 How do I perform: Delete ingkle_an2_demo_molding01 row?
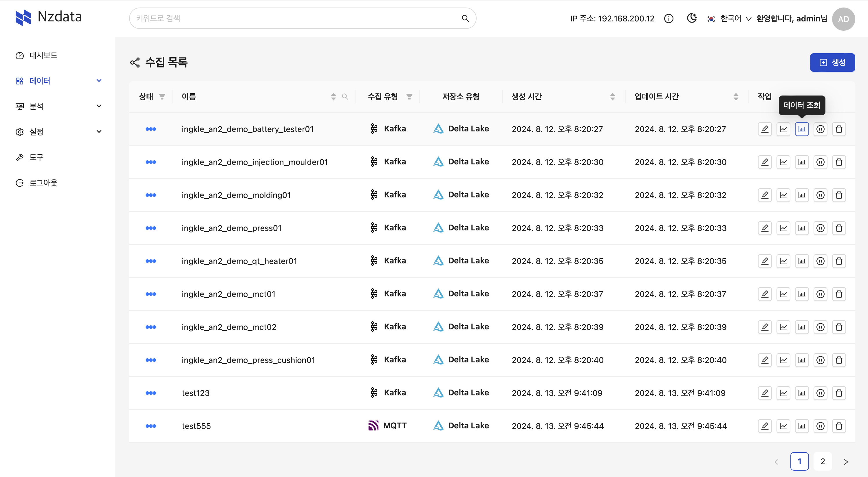click(x=839, y=195)
